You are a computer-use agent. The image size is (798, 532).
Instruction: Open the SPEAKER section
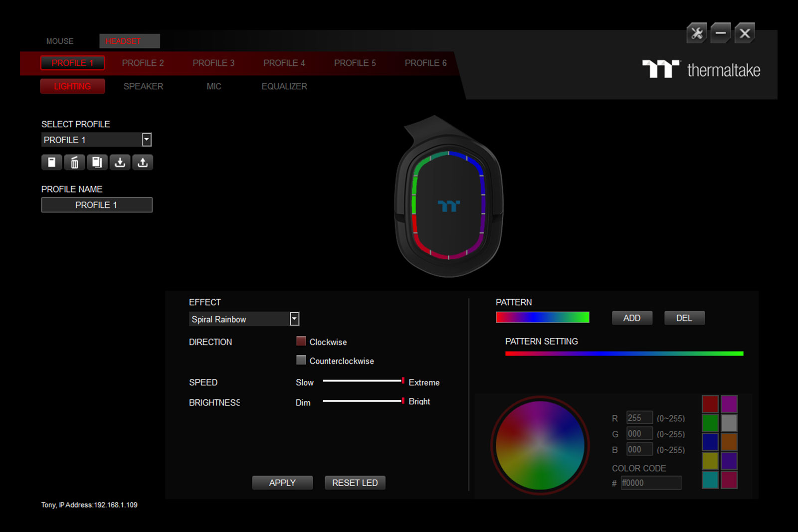click(143, 86)
